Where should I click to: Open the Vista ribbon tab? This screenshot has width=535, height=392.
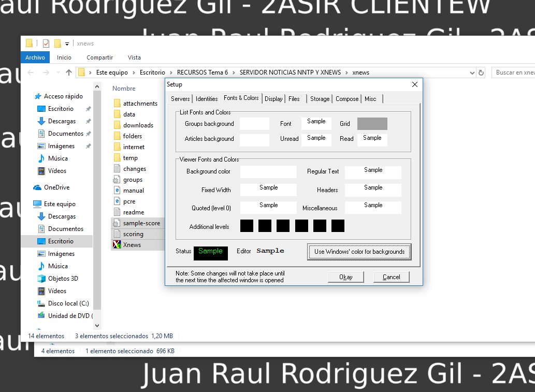134,57
